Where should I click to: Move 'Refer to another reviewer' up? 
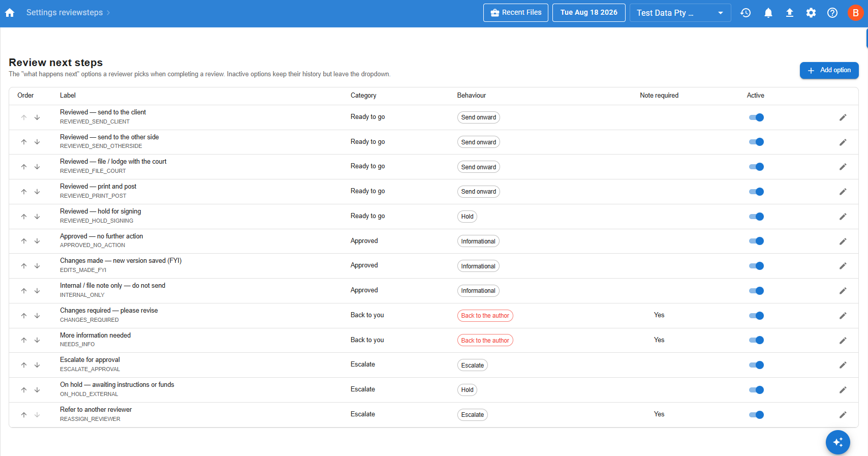[24, 415]
